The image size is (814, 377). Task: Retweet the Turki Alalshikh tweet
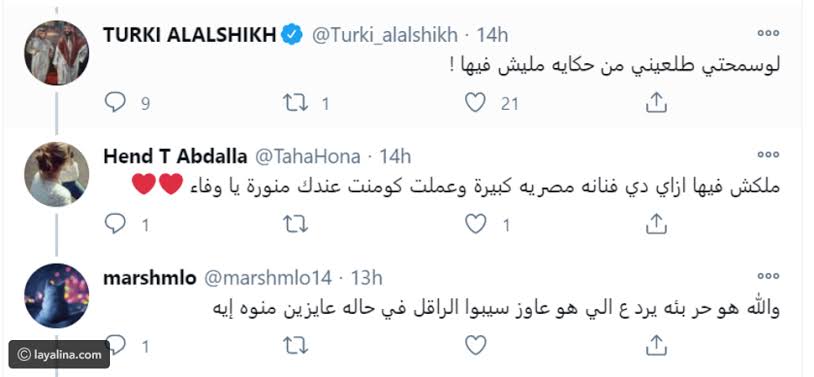click(x=295, y=103)
